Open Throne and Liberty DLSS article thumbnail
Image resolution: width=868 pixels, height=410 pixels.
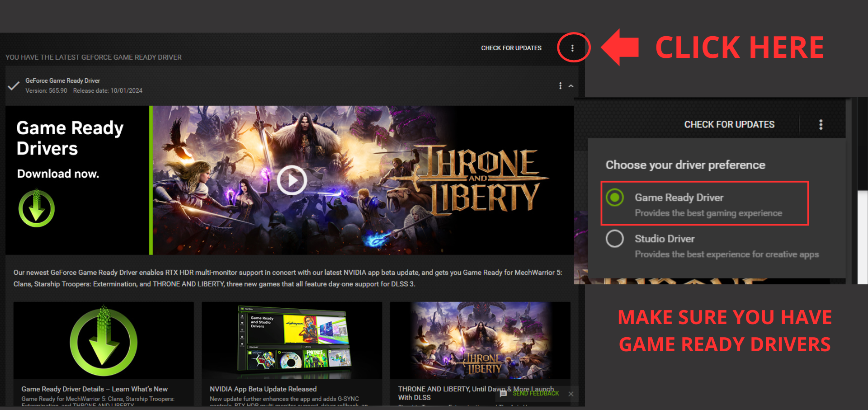click(480, 341)
